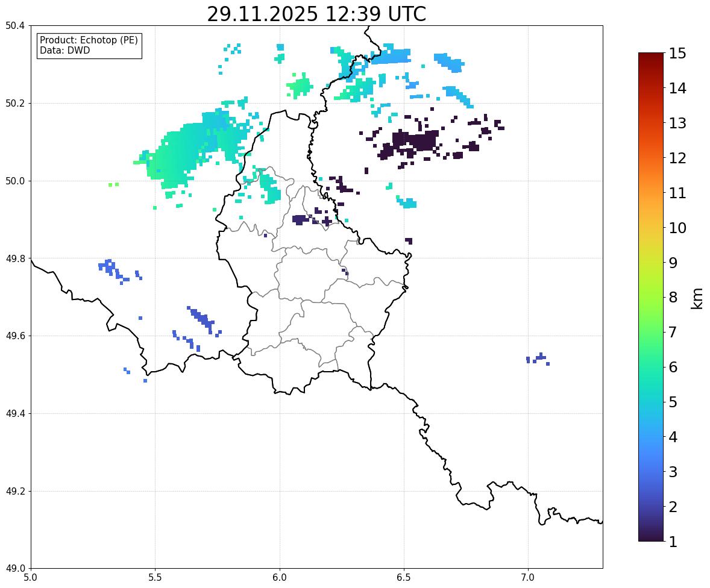The image size is (710, 588).
Task: Click the y-axis tick label "50.4"
Action: (x=15, y=26)
